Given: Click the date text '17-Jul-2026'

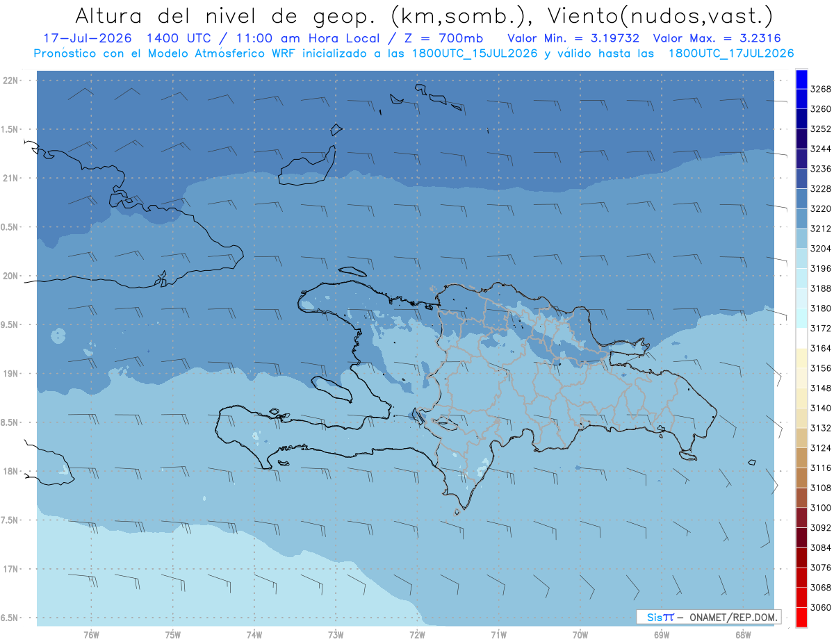Looking at the screenshot, I should click(86, 38).
